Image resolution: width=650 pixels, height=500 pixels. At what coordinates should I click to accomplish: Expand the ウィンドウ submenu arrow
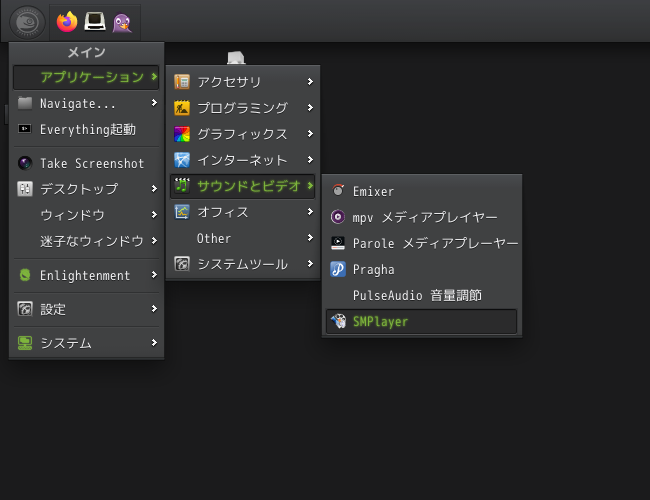click(154, 214)
